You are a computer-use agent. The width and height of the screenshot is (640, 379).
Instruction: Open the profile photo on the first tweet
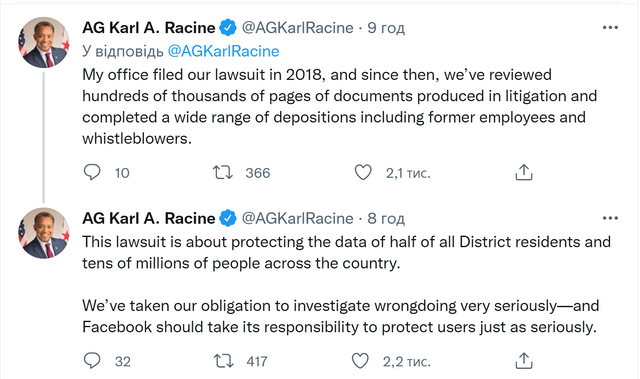(44, 42)
